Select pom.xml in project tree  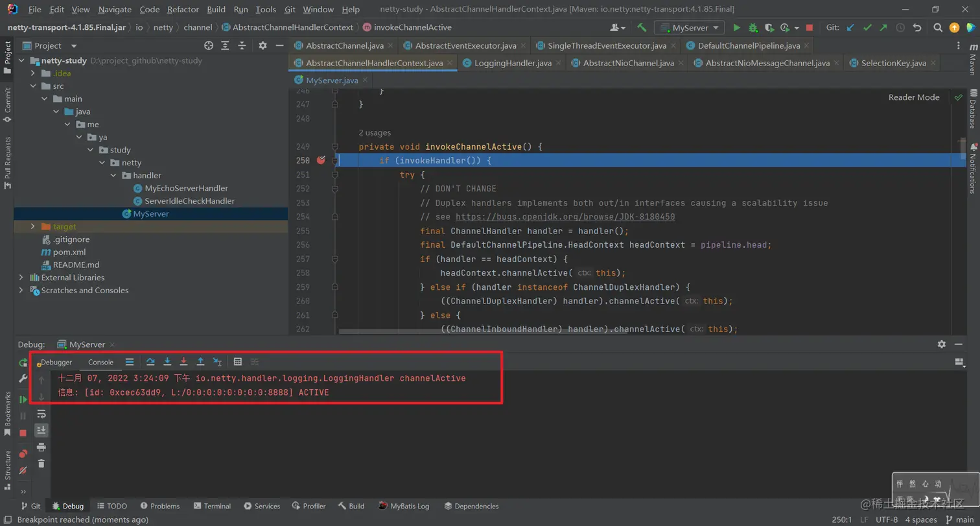point(62,252)
